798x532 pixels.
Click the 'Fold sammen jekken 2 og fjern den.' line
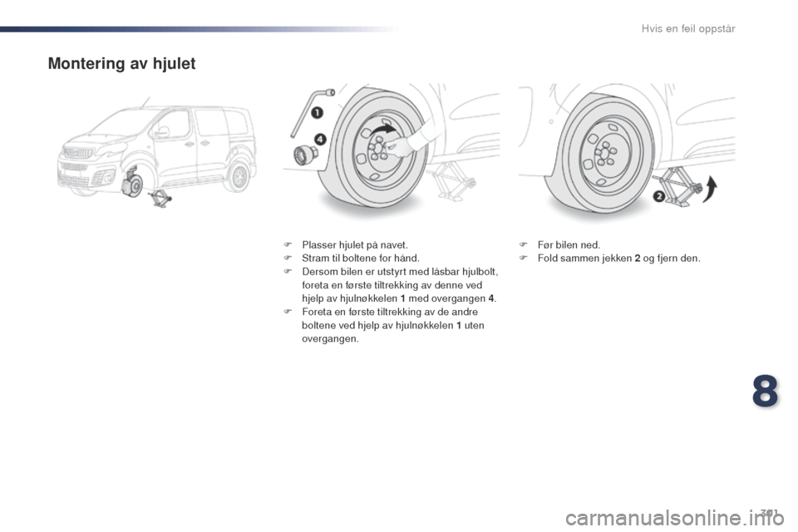tap(618, 259)
